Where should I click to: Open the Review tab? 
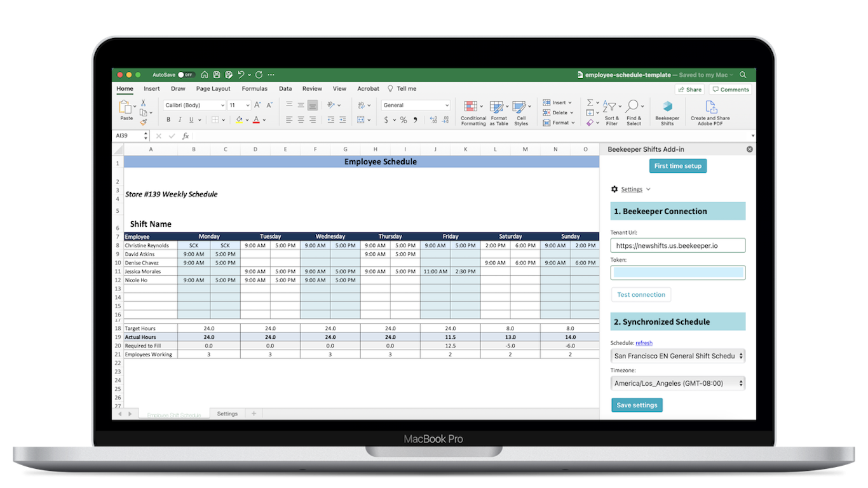(x=312, y=89)
